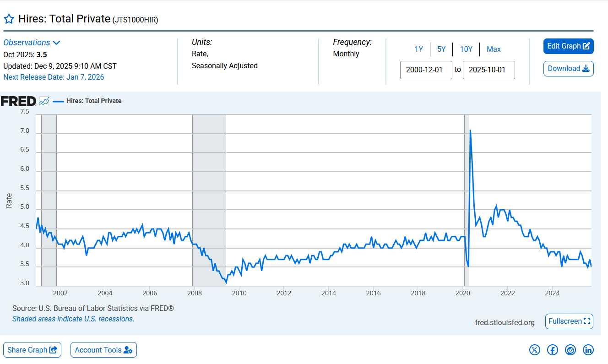608x364 pixels.
Task: Share on Reddit icon
Action: pyautogui.click(x=570, y=350)
